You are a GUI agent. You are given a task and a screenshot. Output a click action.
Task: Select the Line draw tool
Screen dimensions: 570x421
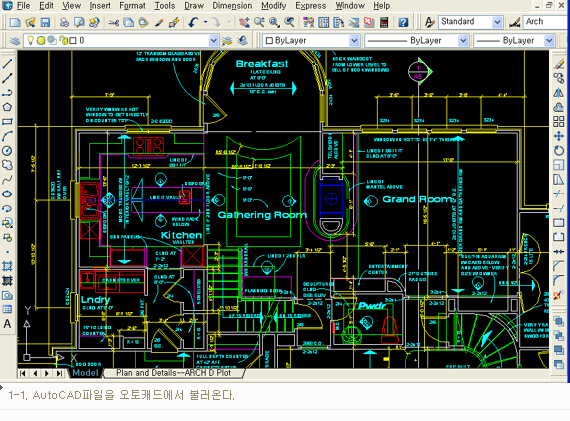click(7, 64)
